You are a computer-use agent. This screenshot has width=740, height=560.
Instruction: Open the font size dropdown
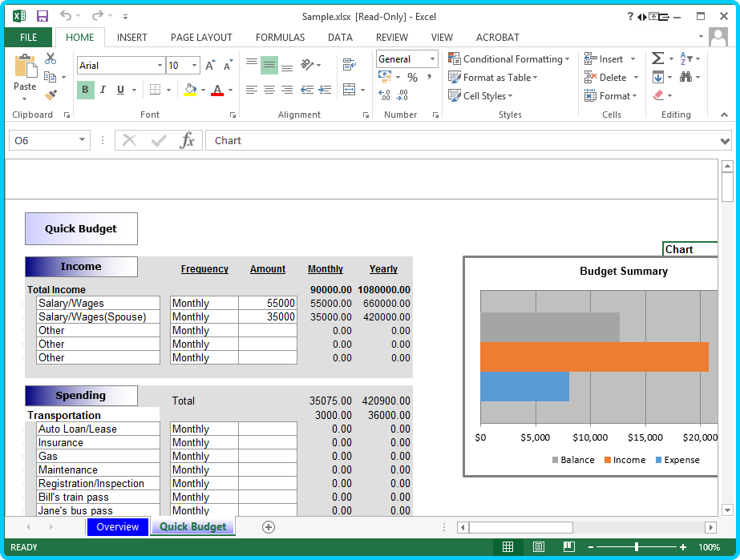click(195, 66)
